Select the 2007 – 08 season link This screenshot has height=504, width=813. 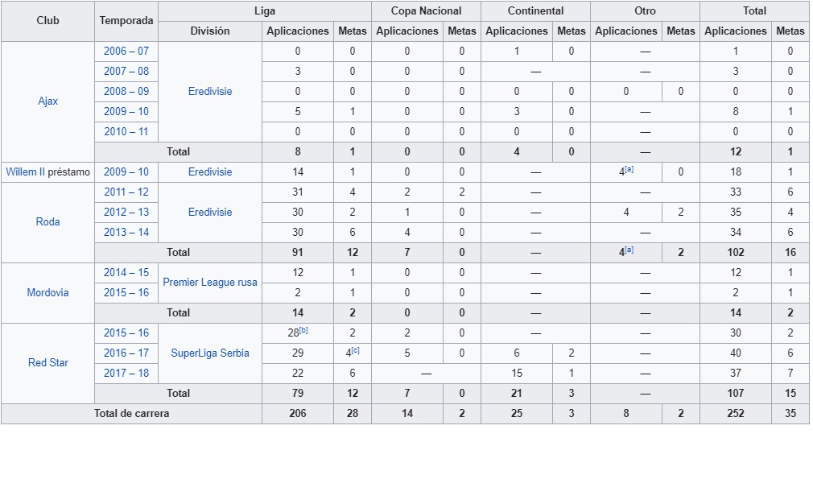click(x=126, y=72)
